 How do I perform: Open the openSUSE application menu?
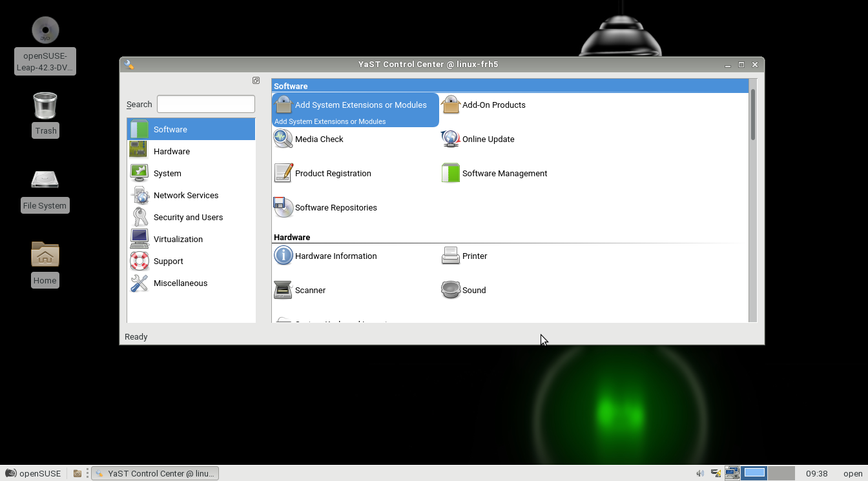pyautogui.click(x=34, y=473)
